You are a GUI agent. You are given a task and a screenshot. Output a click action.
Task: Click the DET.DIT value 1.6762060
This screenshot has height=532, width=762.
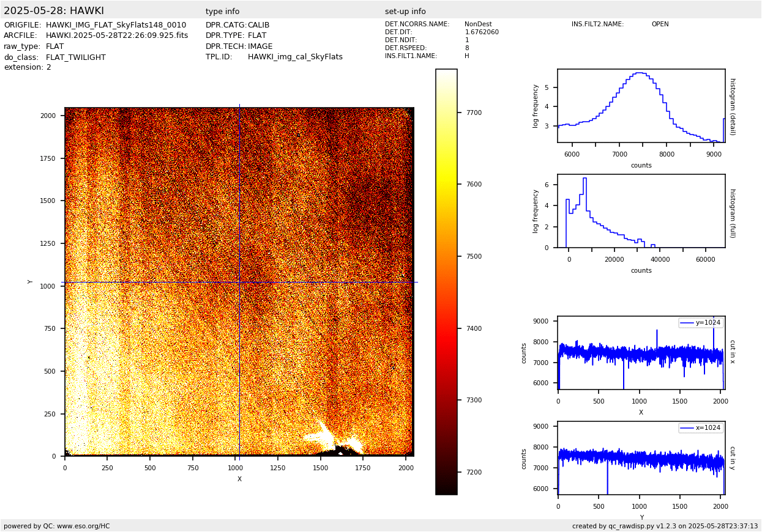pyautogui.click(x=482, y=32)
